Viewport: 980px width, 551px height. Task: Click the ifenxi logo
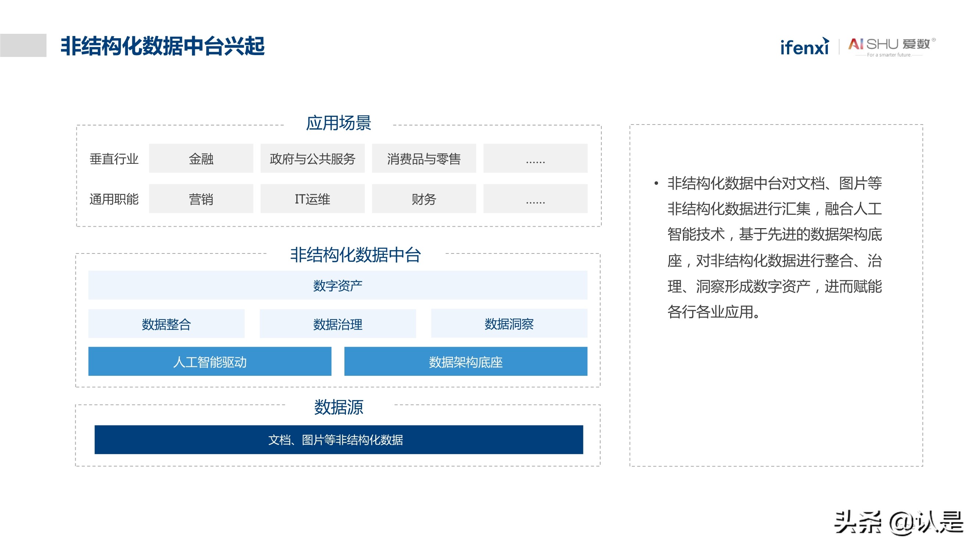tap(804, 47)
